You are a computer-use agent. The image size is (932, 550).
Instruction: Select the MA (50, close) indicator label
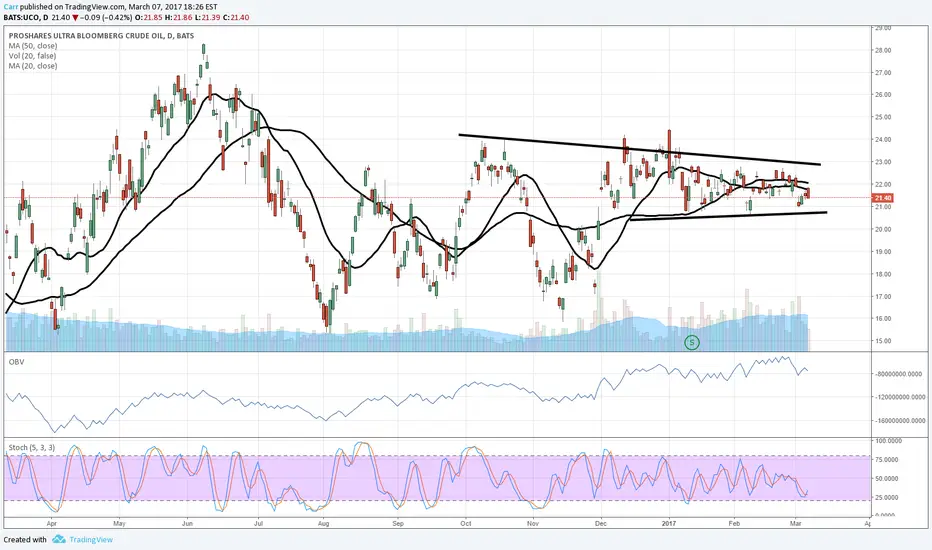pos(33,46)
